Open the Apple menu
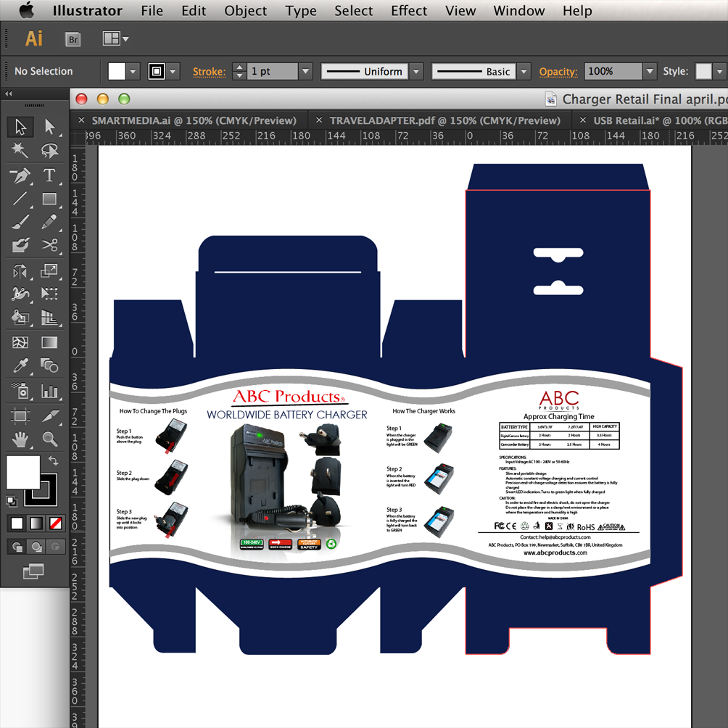Image resolution: width=728 pixels, height=728 pixels. (x=26, y=9)
